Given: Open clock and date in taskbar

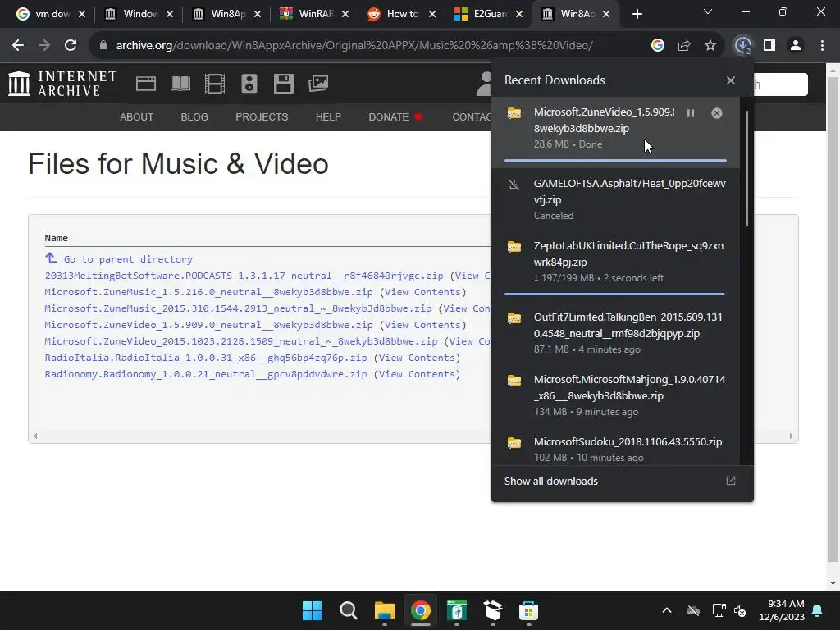Looking at the screenshot, I should click(x=782, y=610).
